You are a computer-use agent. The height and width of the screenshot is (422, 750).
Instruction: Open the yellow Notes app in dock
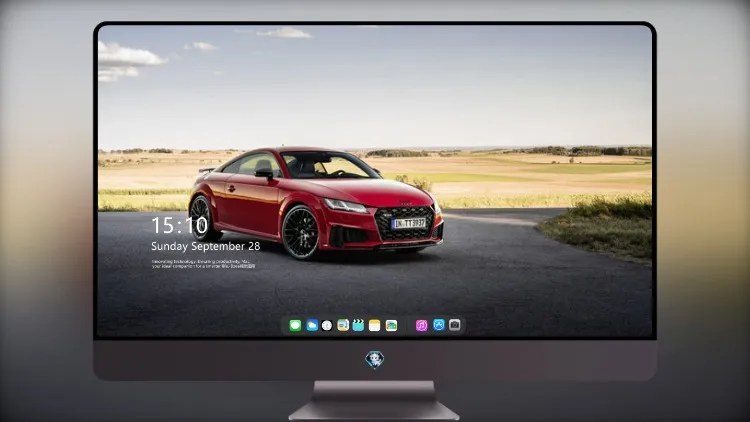click(375, 325)
